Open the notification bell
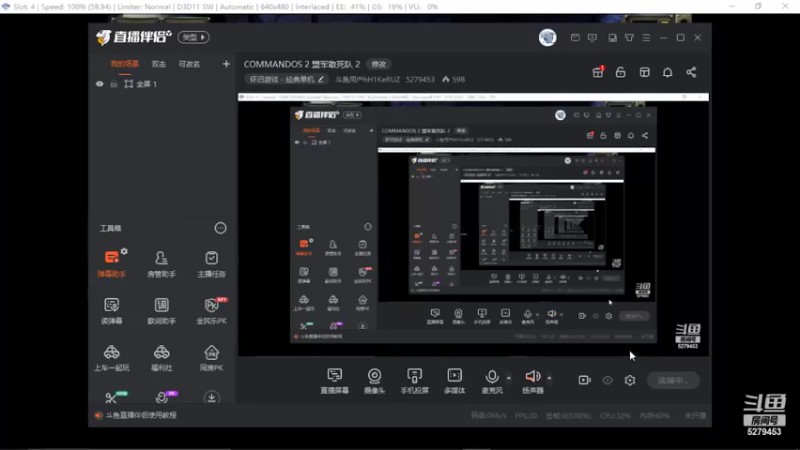Image resolution: width=800 pixels, height=450 pixels. [x=667, y=72]
